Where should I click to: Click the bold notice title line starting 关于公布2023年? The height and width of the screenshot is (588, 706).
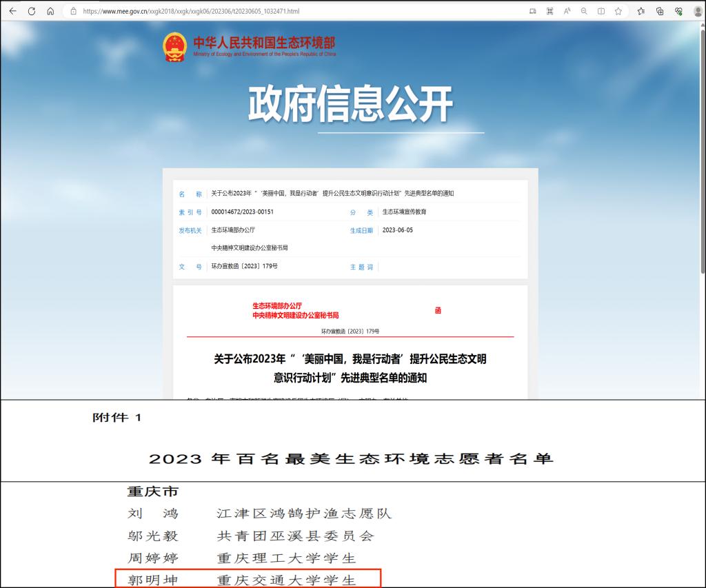click(350, 359)
